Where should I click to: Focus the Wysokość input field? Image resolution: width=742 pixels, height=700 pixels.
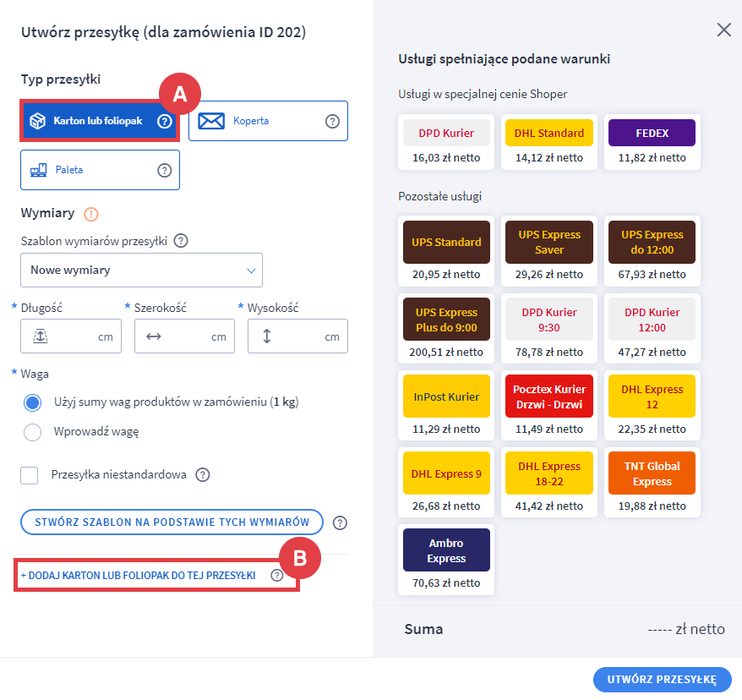297,336
